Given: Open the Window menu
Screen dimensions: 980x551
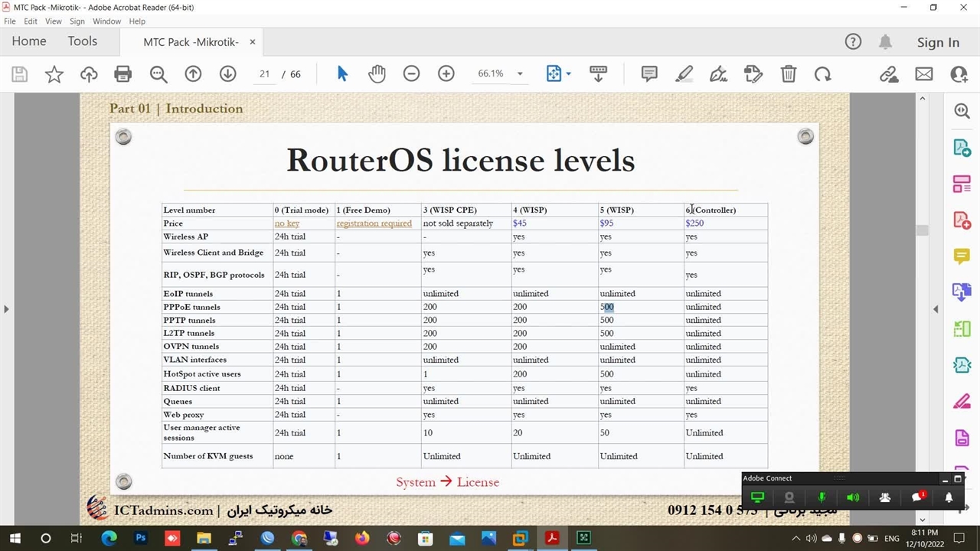Looking at the screenshot, I should (106, 21).
